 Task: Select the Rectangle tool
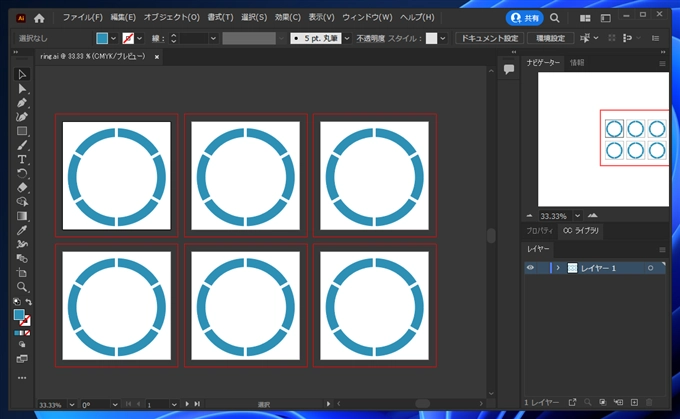pyautogui.click(x=22, y=131)
